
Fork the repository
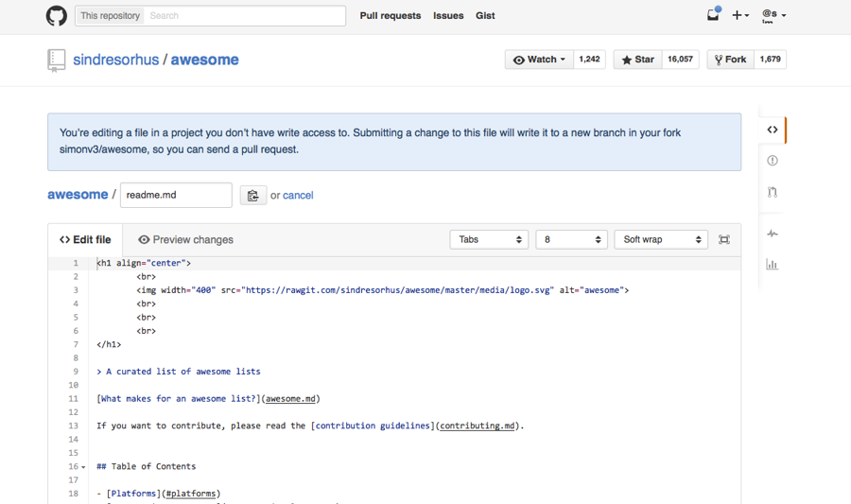(731, 60)
